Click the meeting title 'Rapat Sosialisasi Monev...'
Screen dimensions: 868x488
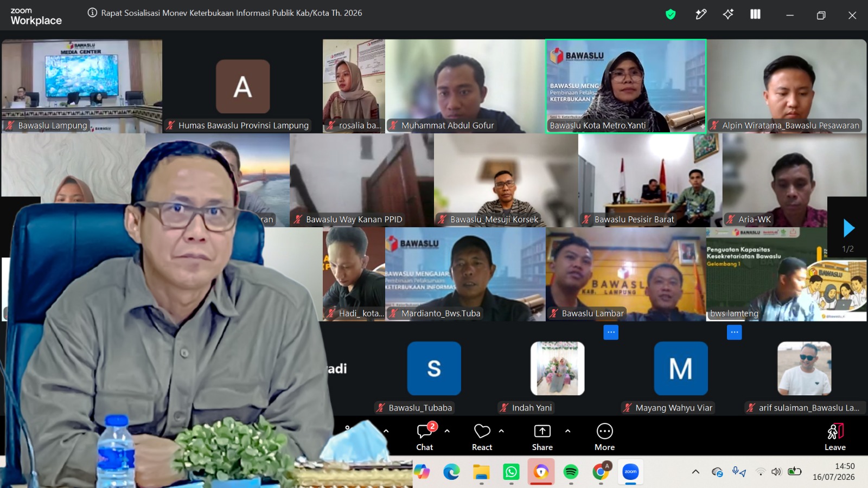pos(232,12)
